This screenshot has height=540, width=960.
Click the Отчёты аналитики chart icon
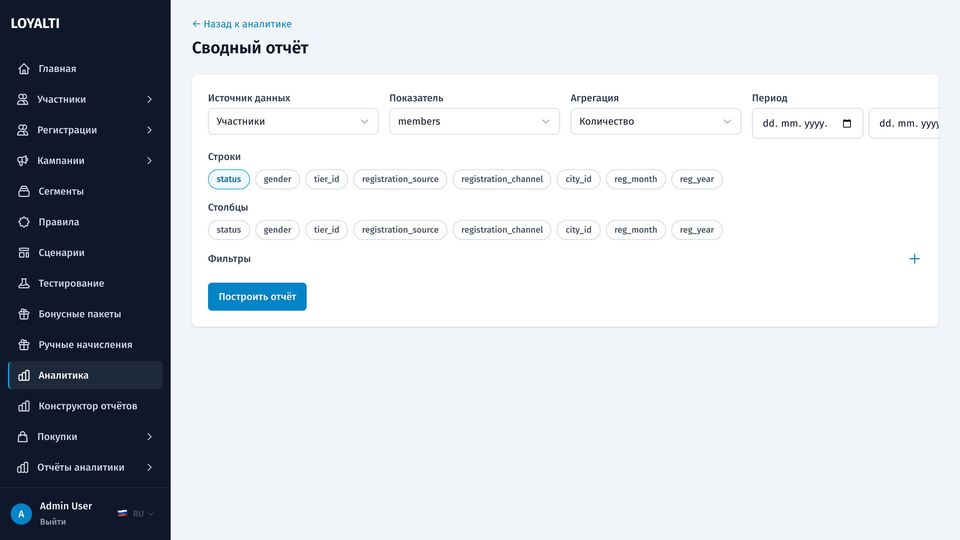click(x=23, y=467)
